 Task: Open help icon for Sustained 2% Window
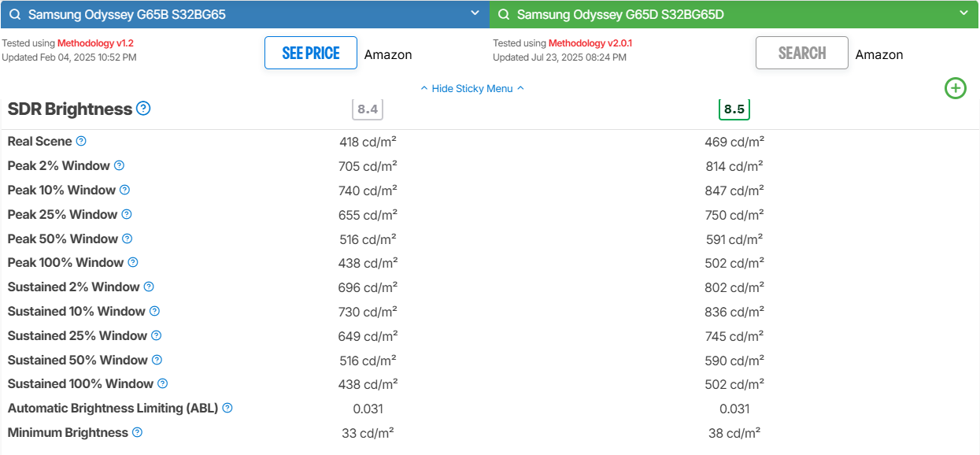149,287
